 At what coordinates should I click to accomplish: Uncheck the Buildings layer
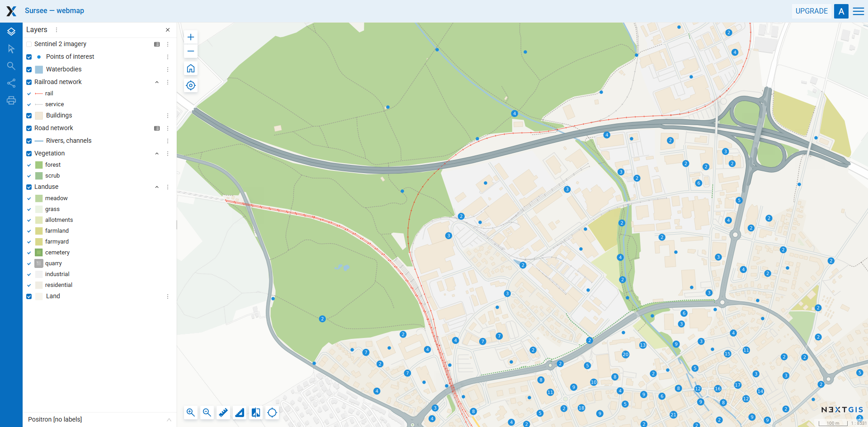(29, 116)
